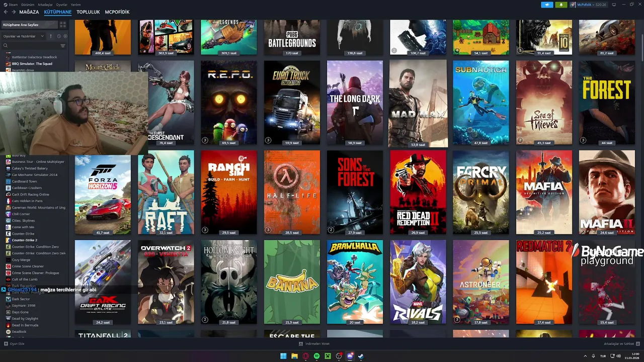Viewport: 644px width, 362px height.
Task: Open the Subnautica game cover
Action: tap(480, 103)
